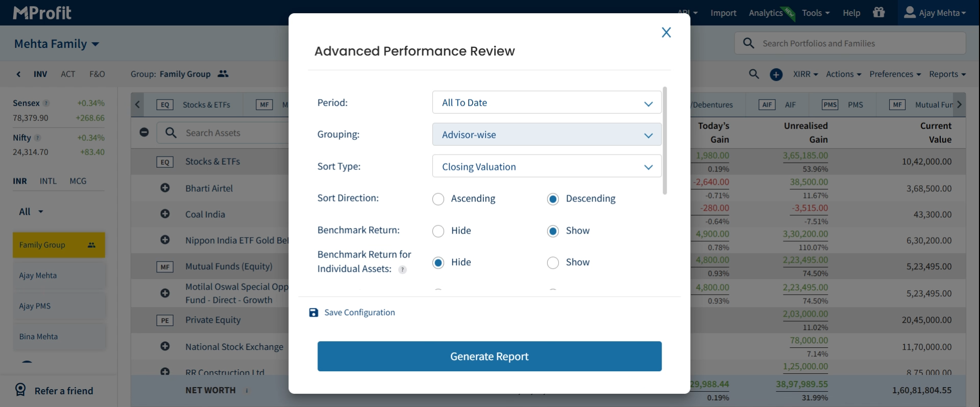
Task: Open the Sort Type dropdown
Action: tap(546, 167)
